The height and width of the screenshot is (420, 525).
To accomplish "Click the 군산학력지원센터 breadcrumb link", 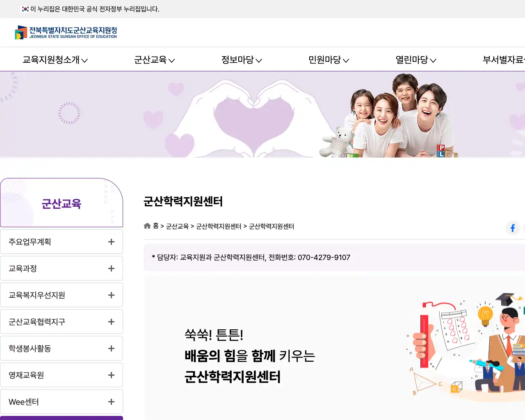I will pos(218,226).
